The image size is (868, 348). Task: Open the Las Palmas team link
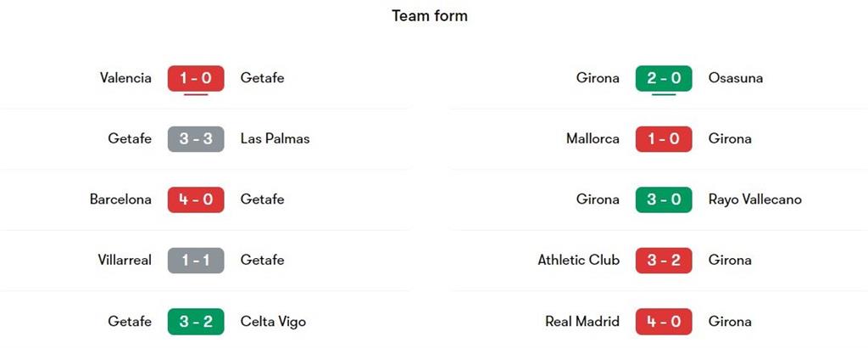click(x=275, y=139)
